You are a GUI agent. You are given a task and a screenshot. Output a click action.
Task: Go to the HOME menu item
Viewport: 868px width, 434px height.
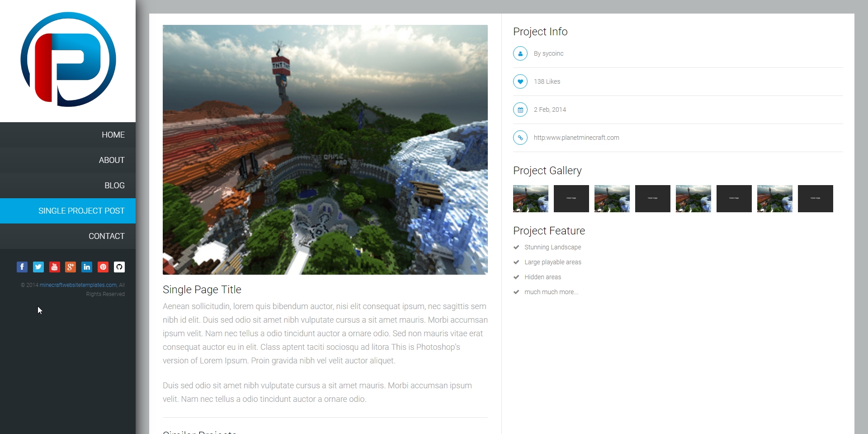(68, 135)
